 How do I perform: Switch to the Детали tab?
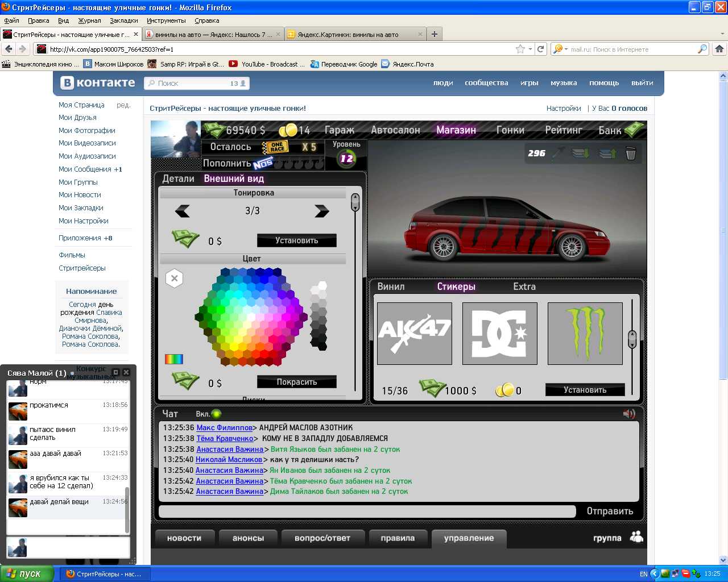coord(178,178)
